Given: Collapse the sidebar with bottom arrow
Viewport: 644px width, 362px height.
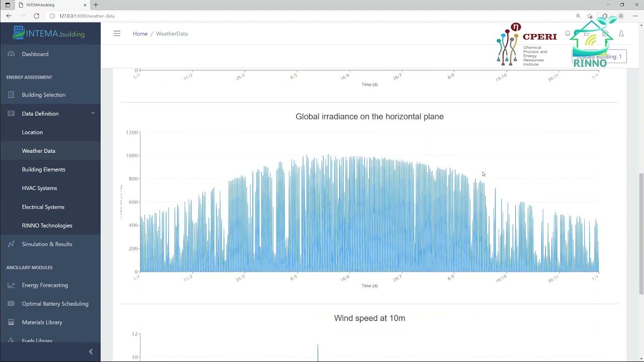Looking at the screenshot, I should click(91, 352).
